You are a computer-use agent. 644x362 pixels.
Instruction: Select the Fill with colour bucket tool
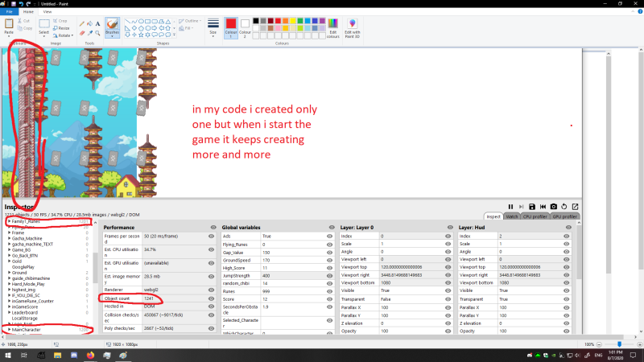pos(89,24)
